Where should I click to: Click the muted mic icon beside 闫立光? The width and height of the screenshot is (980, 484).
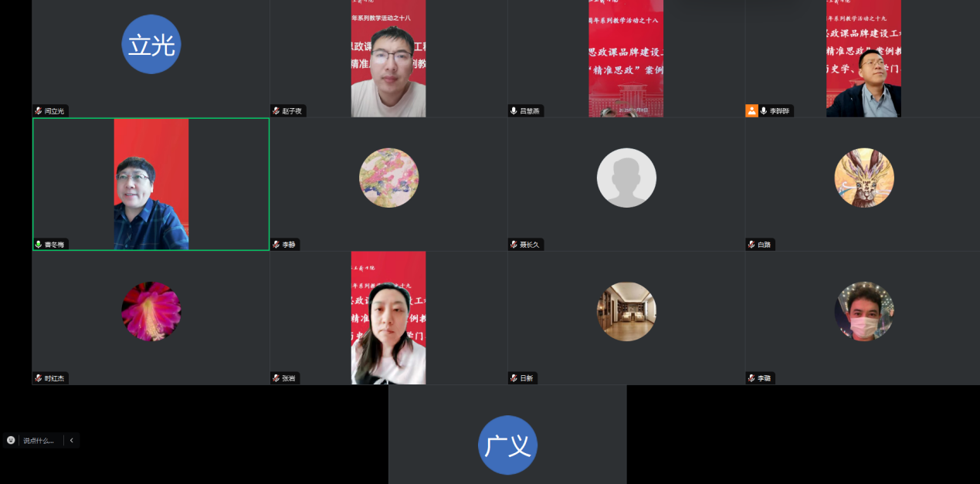pyautogui.click(x=39, y=111)
